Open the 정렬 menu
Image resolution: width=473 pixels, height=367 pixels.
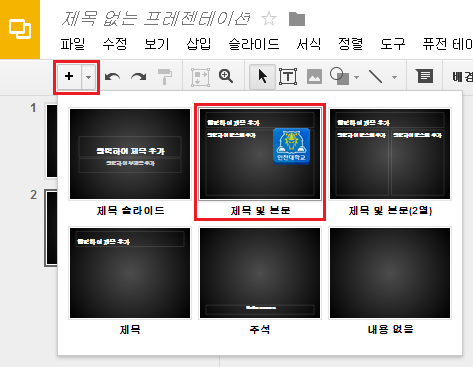[x=351, y=44]
